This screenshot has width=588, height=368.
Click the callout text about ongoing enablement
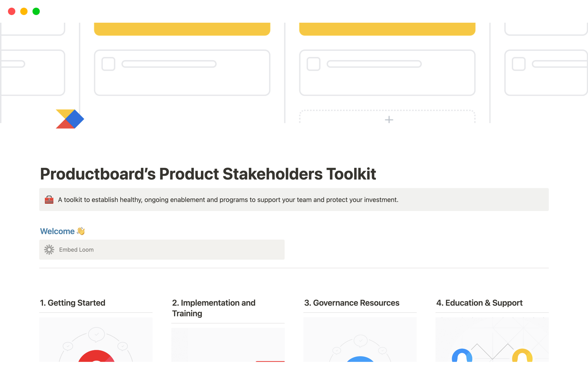tap(228, 199)
